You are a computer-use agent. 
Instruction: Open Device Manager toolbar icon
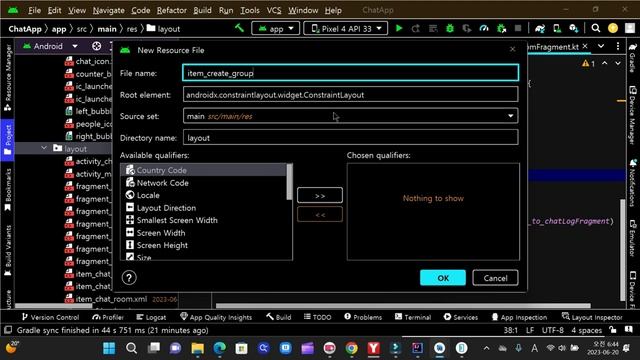point(557,28)
